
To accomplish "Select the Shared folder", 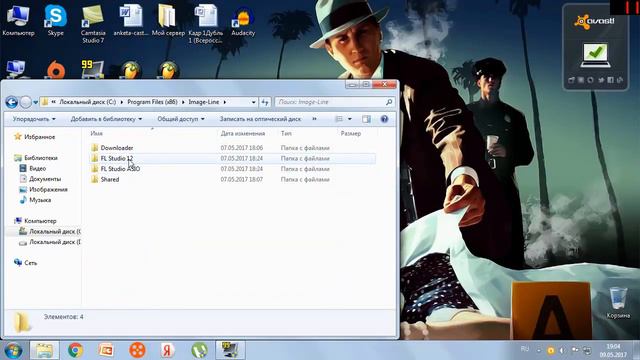I will click(x=110, y=180).
